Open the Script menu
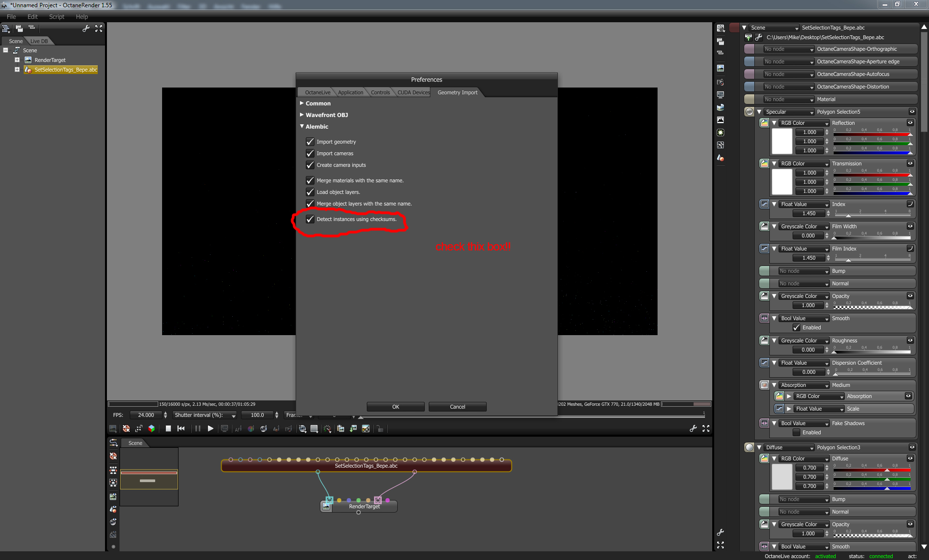Image resolution: width=929 pixels, height=560 pixels. point(56,16)
